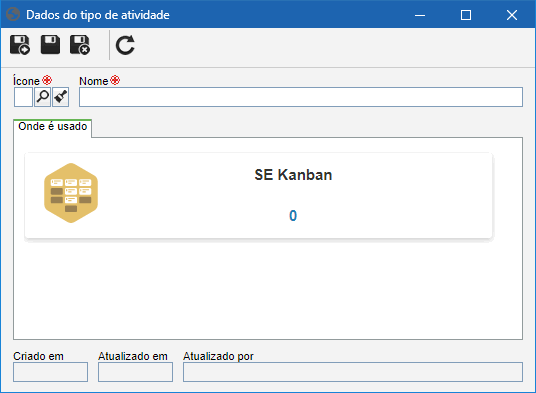Image resolution: width=536 pixels, height=393 pixels.
Task: Click the SE Kanban card title
Action: coord(293,175)
